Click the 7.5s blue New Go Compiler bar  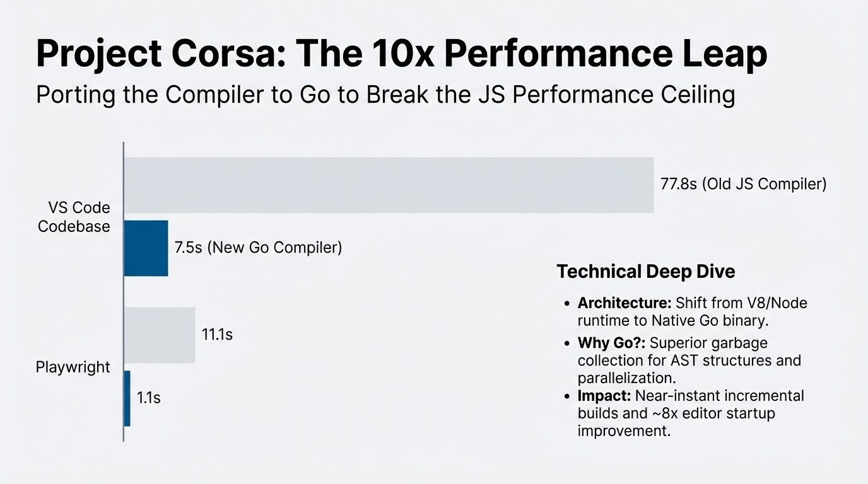click(146, 248)
